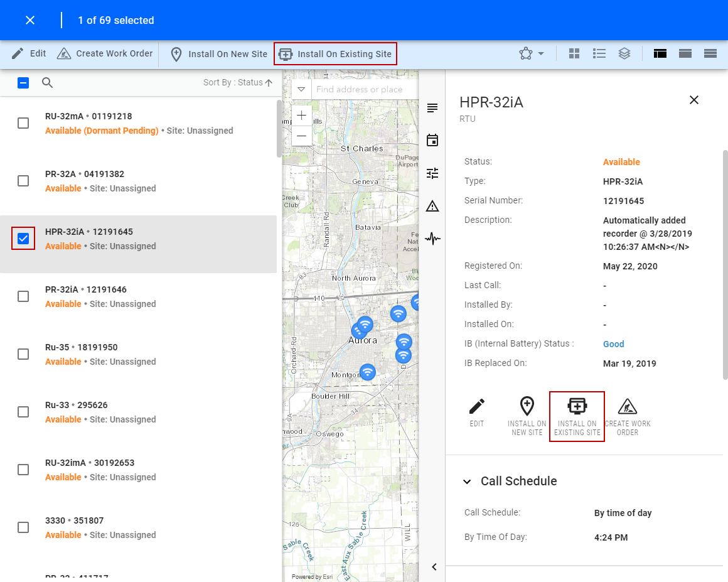Click the select-all checkbox above the list

click(23, 82)
